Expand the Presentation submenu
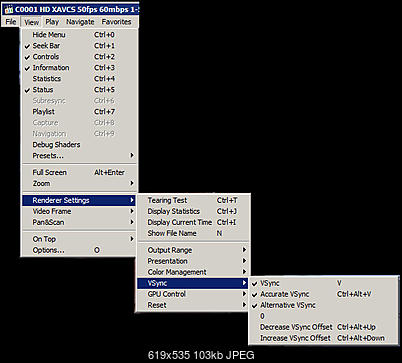The image size is (402, 363). tap(193, 261)
